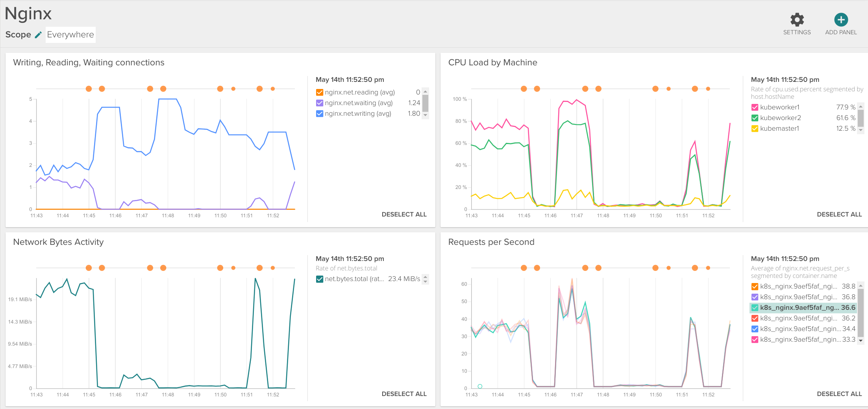Select the Everywhere scope field

click(70, 35)
